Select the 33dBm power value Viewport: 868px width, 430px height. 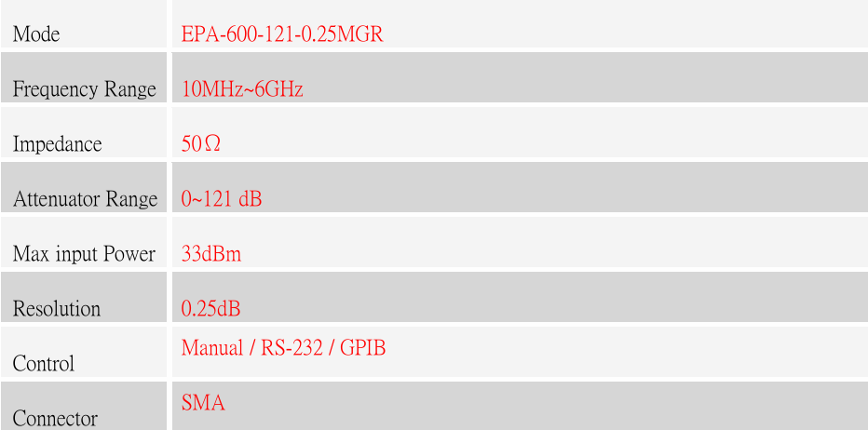point(211,253)
